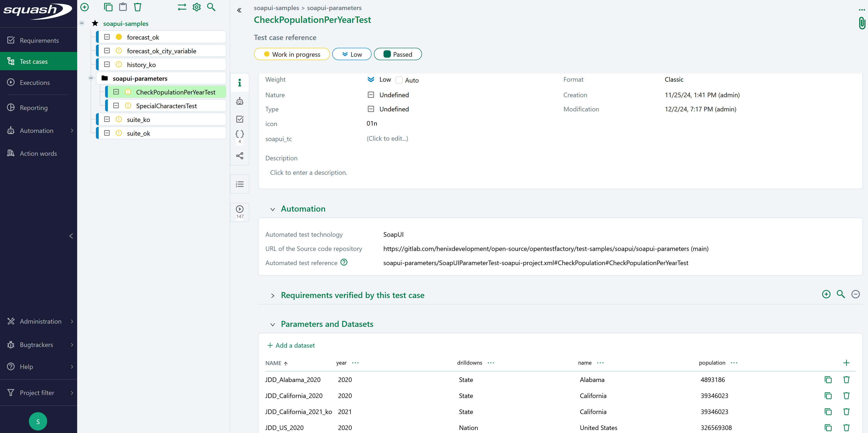Image resolution: width=868 pixels, height=433 pixels.
Task: Open the test steps checkmark icon panel
Action: [x=239, y=119]
